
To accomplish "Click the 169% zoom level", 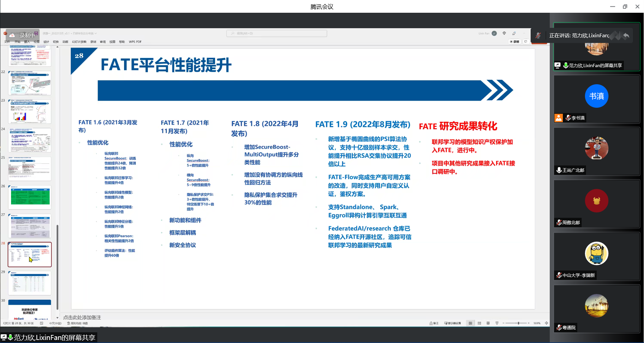I will tap(537, 323).
